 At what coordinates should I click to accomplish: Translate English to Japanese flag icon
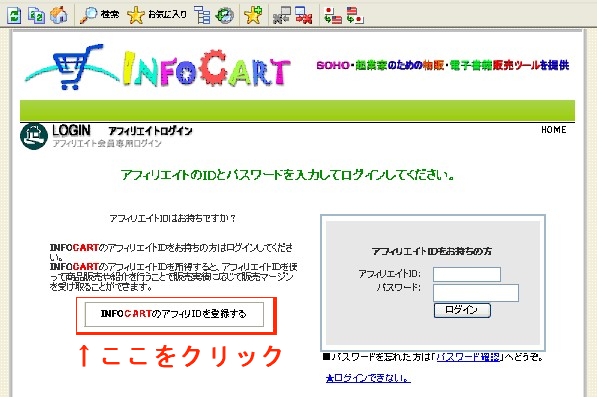(x=355, y=15)
